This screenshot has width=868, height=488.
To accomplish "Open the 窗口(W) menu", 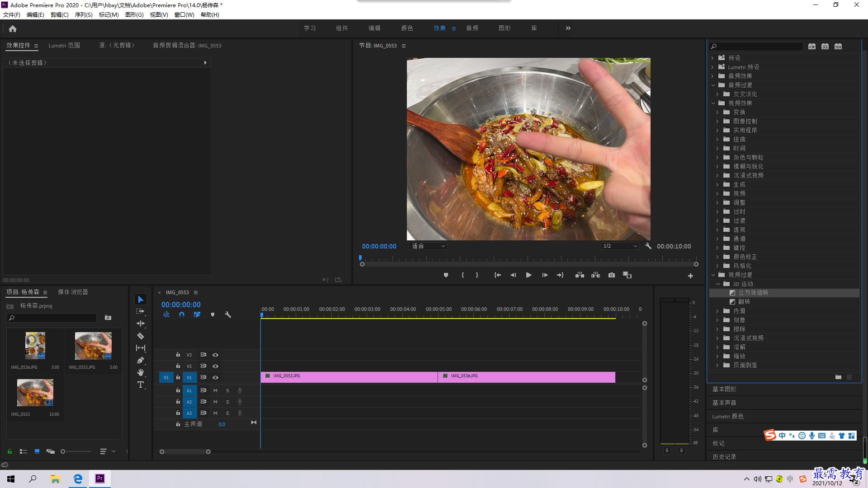I will [184, 15].
